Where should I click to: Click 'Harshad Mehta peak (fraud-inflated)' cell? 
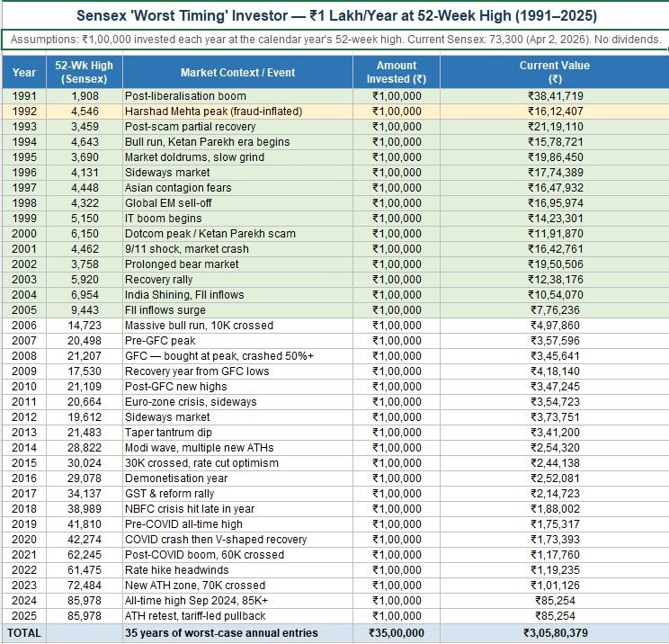237,112
